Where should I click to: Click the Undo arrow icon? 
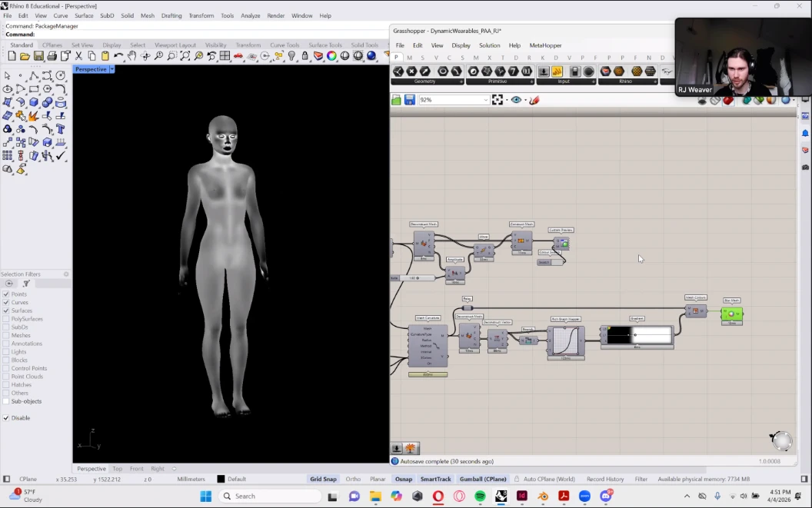click(118, 56)
